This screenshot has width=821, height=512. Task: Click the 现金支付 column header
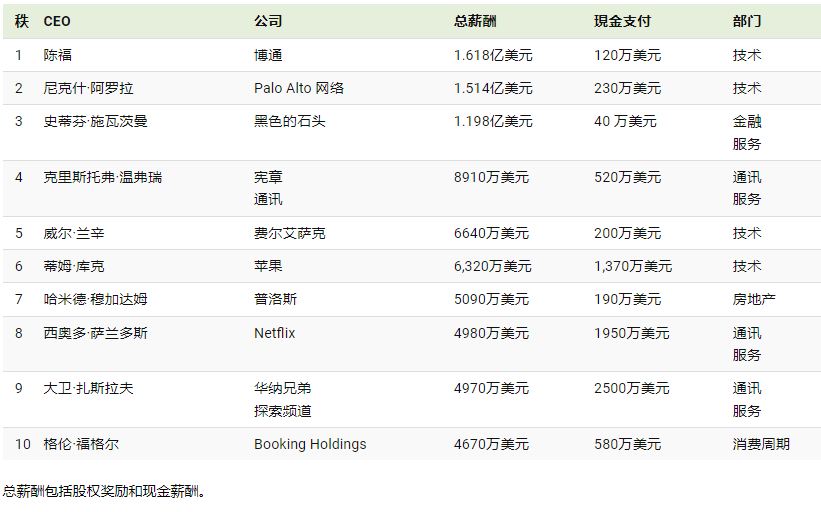(x=622, y=21)
